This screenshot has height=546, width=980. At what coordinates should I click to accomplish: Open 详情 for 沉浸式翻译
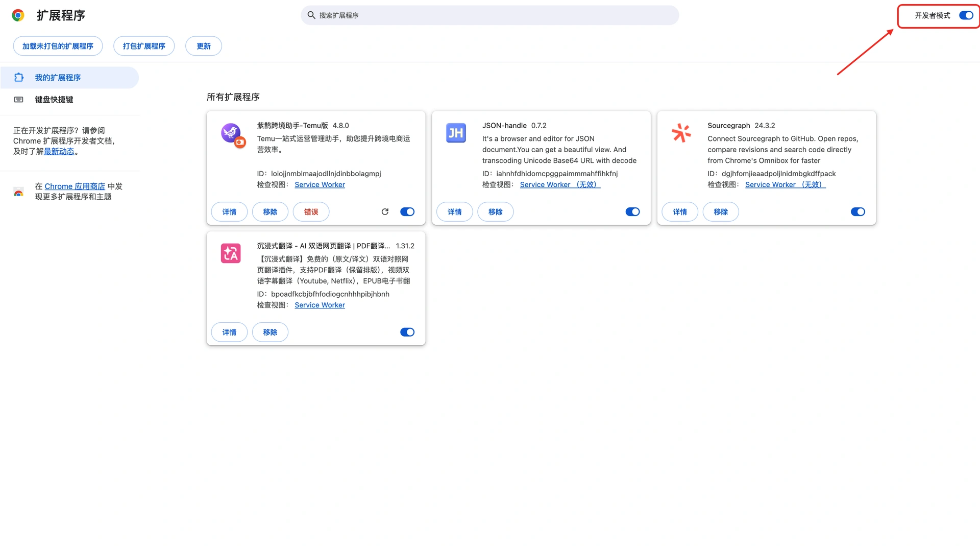click(229, 333)
